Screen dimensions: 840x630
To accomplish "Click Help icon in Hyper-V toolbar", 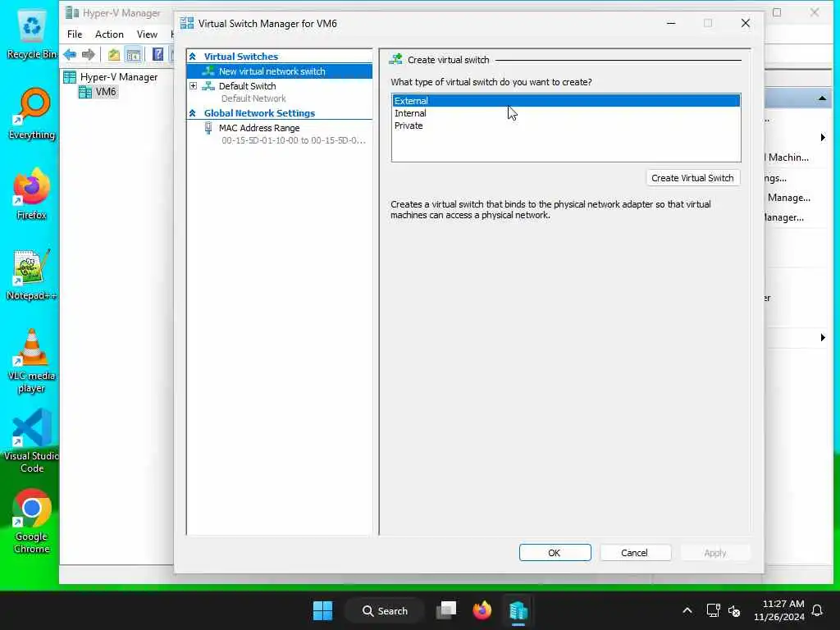I will pos(157,54).
